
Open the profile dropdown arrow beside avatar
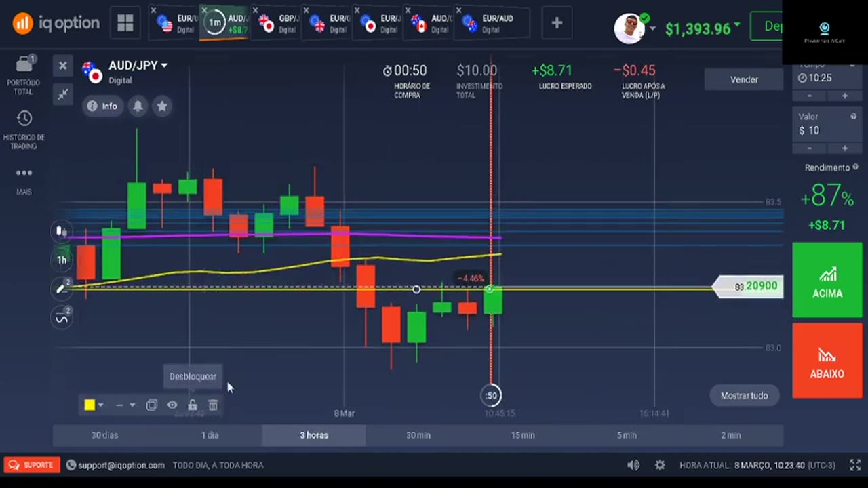coord(652,28)
